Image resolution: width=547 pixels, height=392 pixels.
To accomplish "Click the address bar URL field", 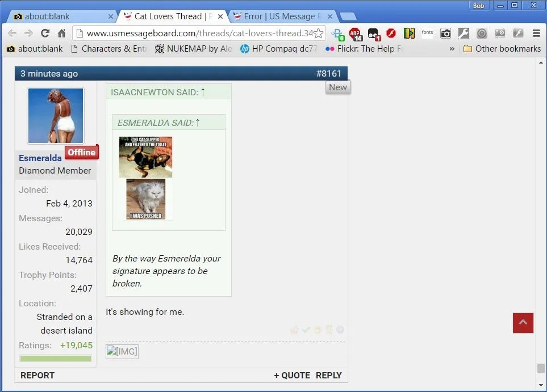I will (x=199, y=33).
